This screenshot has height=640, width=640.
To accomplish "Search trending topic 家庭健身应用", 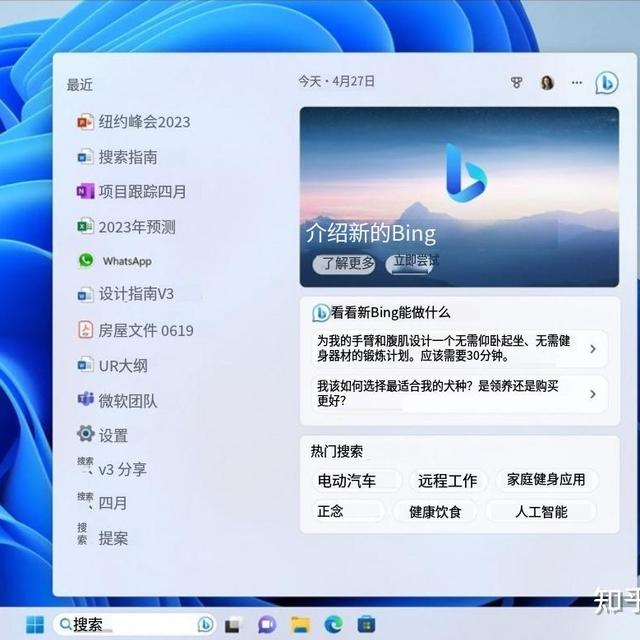I will pyautogui.click(x=546, y=480).
